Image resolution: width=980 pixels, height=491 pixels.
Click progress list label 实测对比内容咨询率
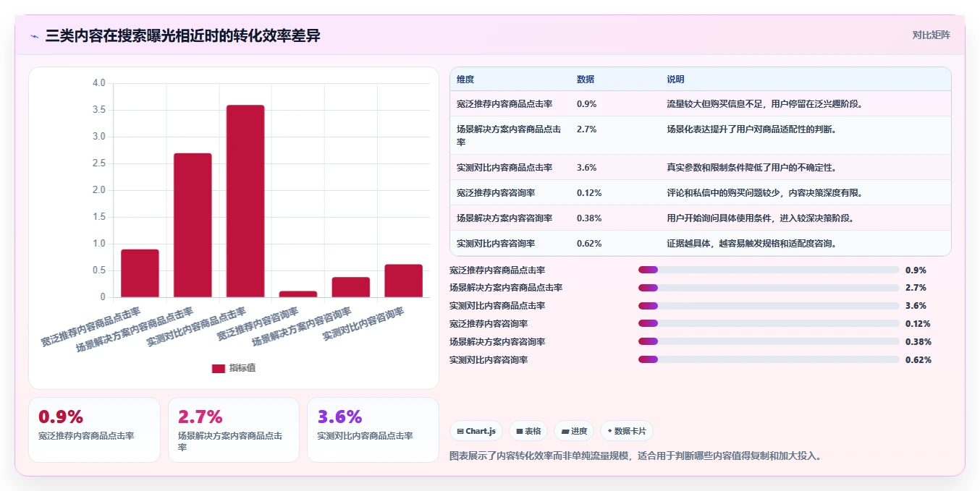[x=489, y=359]
